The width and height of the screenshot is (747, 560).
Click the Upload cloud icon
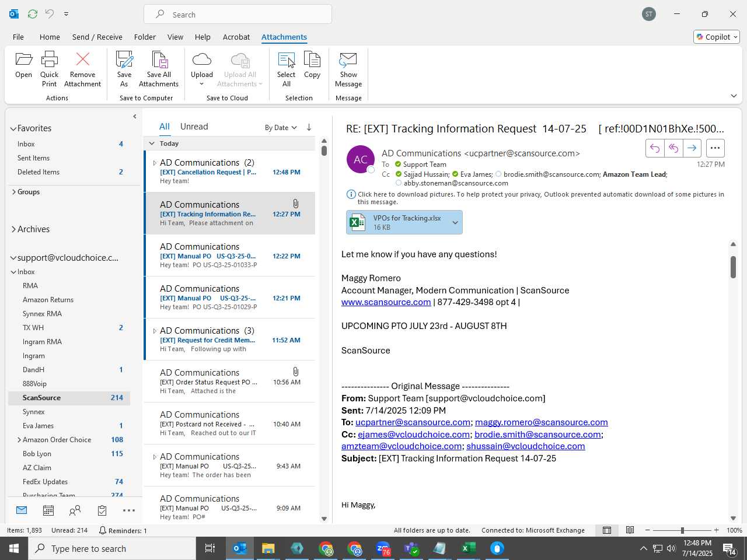(202, 60)
